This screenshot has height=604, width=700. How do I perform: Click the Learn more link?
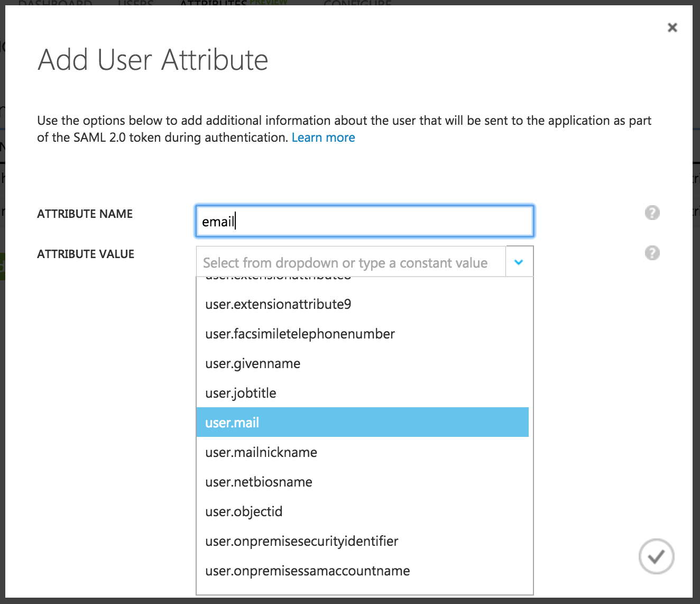tap(323, 137)
